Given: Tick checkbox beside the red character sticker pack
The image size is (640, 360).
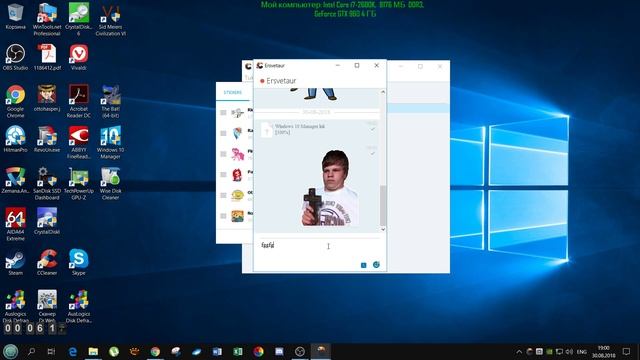Looking at the screenshot, I should pos(223,175).
